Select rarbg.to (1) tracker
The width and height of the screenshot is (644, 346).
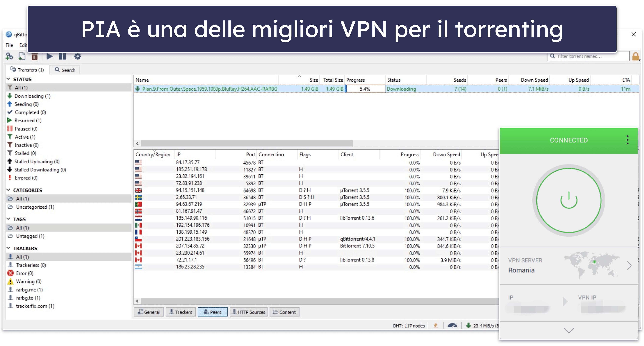tap(24, 298)
